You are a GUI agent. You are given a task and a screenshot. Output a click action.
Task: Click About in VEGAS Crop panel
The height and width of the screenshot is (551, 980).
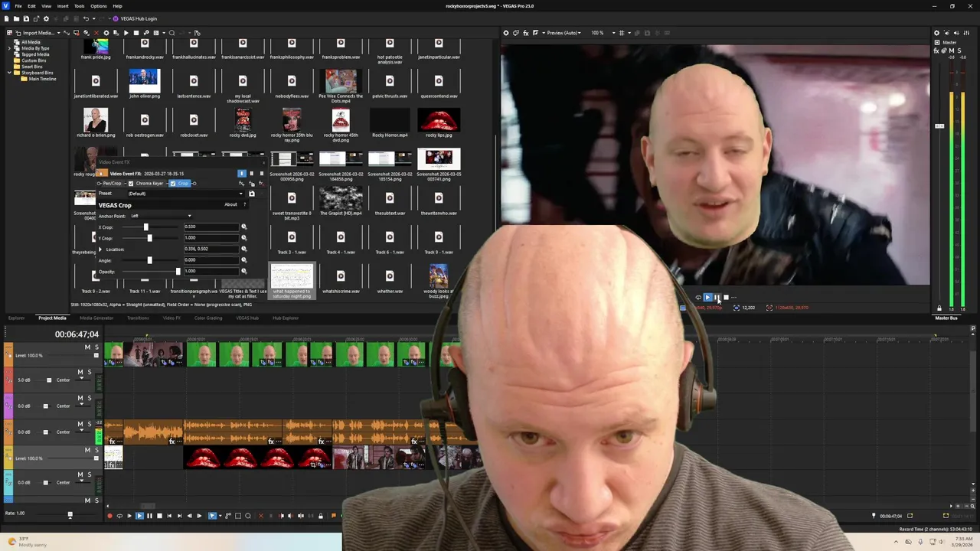pos(230,204)
